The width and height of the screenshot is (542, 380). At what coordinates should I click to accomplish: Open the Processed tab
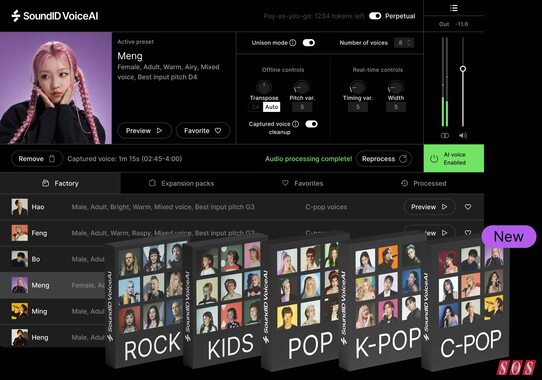[423, 183]
